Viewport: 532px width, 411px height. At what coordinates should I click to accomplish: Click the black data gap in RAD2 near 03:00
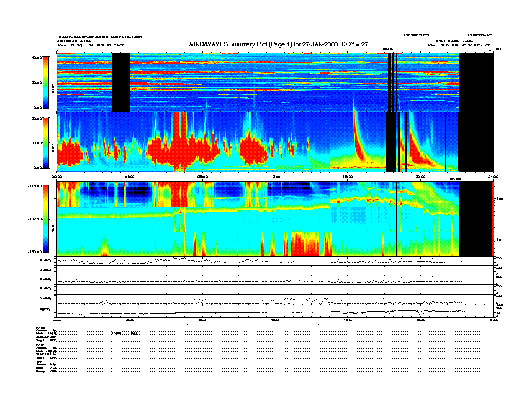coord(121,83)
